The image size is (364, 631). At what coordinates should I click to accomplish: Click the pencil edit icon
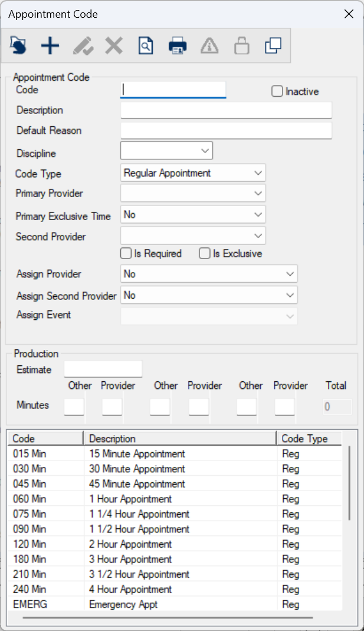pos(82,45)
